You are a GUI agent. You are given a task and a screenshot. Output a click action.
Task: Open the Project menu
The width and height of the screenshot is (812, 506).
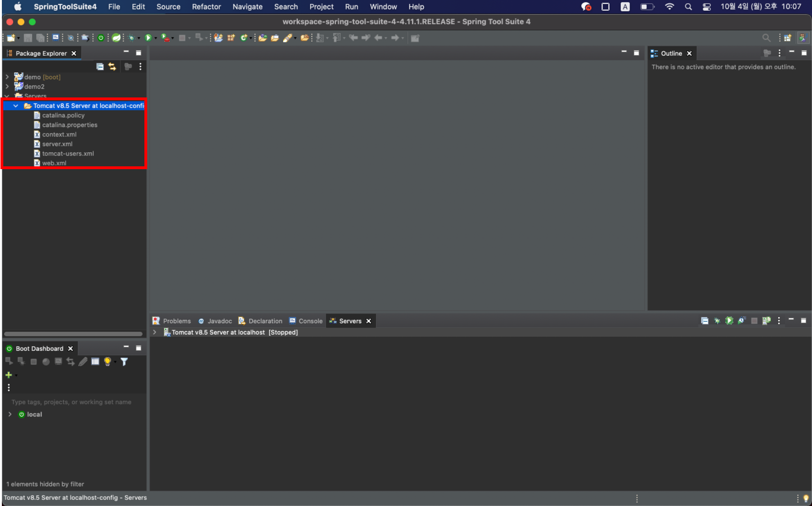(x=322, y=7)
